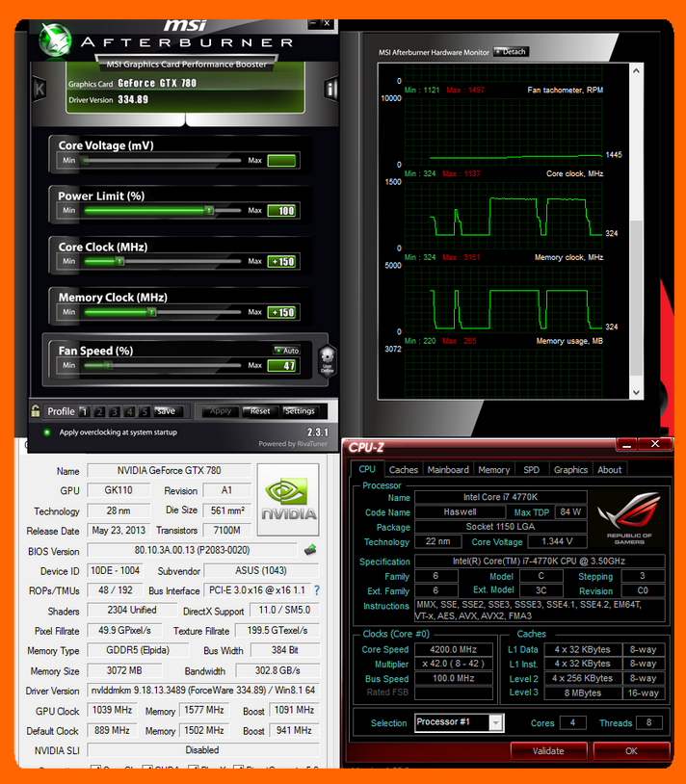Switch to the CPU tab in CPU-Z
686x784 pixels.
pyautogui.click(x=366, y=469)
